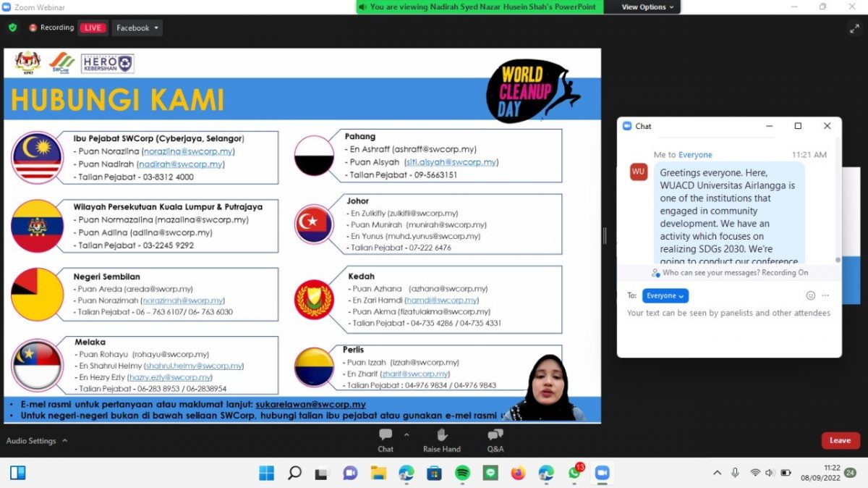This screenshot has height=488, width=868.
Task: Enter full screen with the expand icon
Action: tap(854, 28)
